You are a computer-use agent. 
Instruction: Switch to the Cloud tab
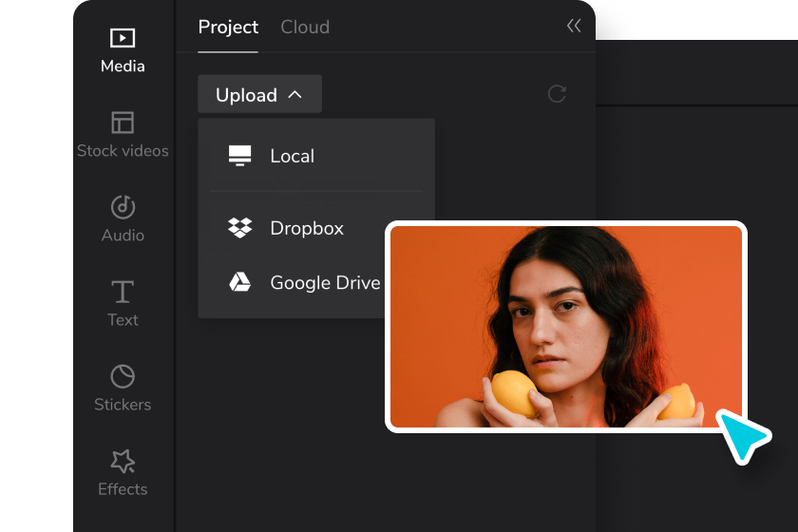(305, 27)
